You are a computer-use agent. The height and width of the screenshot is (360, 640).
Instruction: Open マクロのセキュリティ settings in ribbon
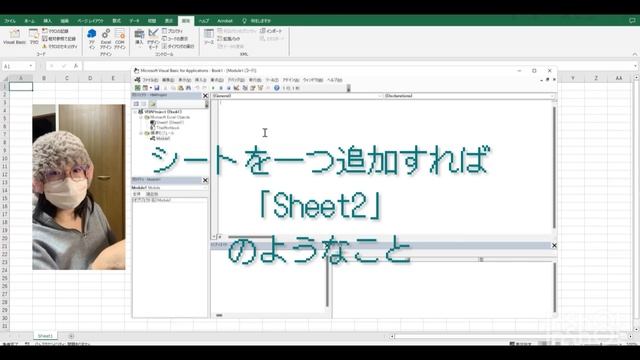pos(60,47)
